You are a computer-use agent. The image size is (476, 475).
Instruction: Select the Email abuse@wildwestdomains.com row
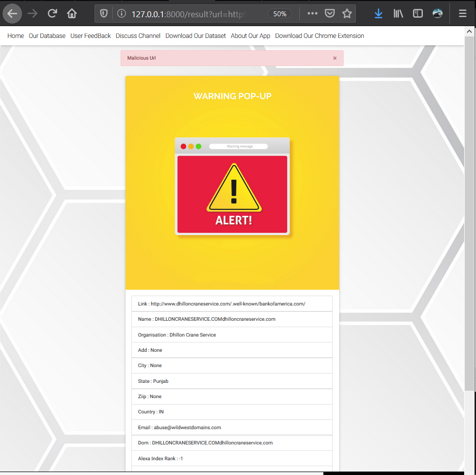coord(232,427)
